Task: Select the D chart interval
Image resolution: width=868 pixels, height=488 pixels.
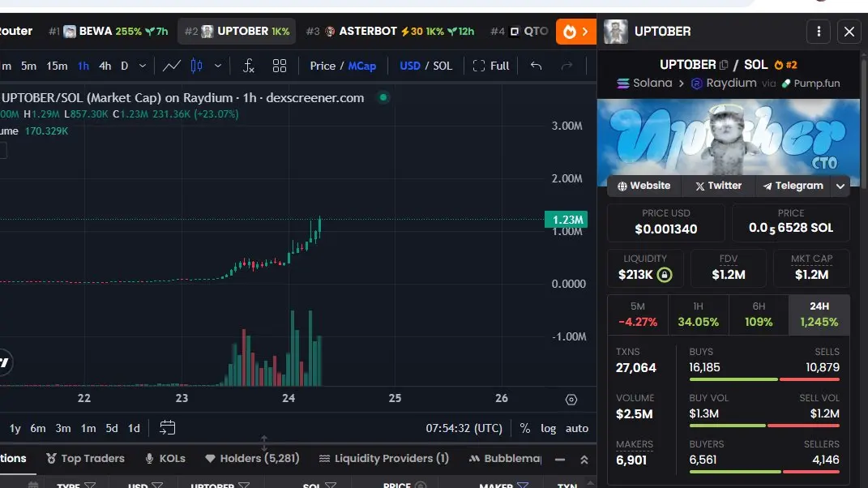Action: (125, 66)
